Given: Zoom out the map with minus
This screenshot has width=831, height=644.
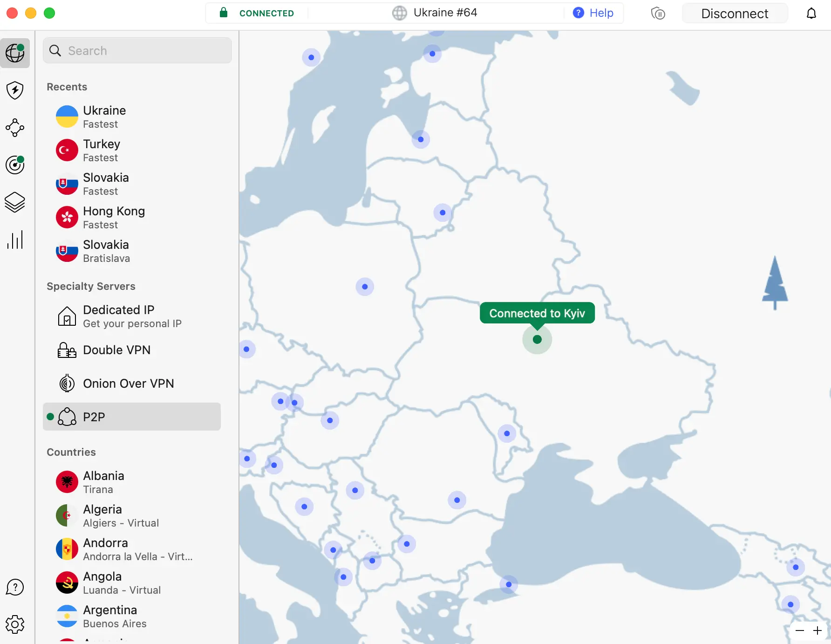Looking at the screenshot, I should pyautogui.click(x=800, y=630).
